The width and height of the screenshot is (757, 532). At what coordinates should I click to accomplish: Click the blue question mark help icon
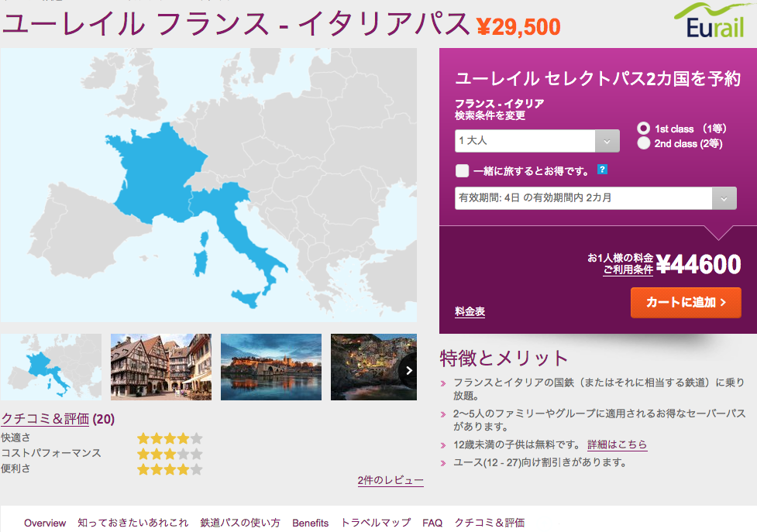(602, 170)
